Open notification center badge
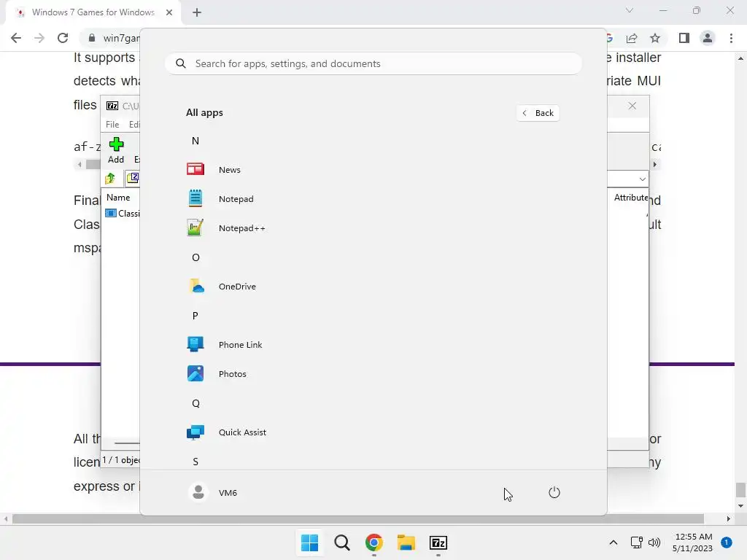Viewport: 747px width, 560px height. click(x=726, y=542)
